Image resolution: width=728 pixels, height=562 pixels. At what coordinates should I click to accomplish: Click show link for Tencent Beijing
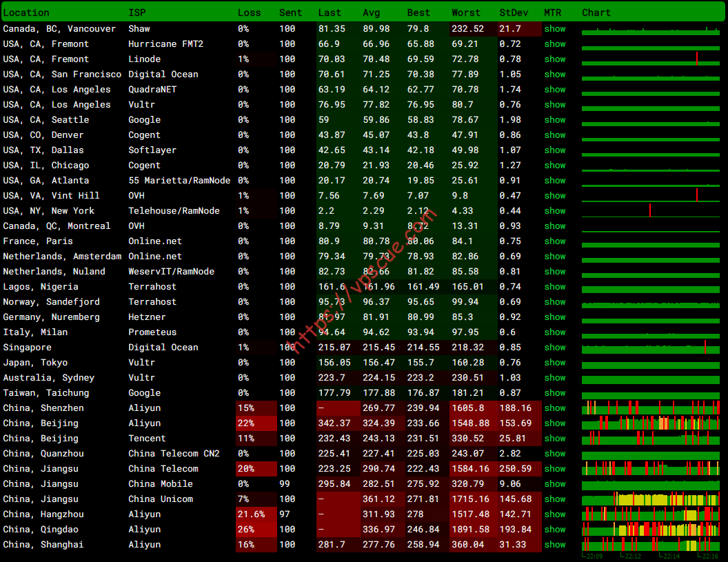coord(555,439)
